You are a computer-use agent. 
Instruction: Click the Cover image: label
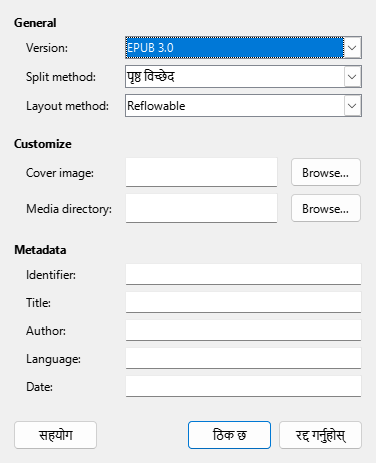(x=60, y=173)
